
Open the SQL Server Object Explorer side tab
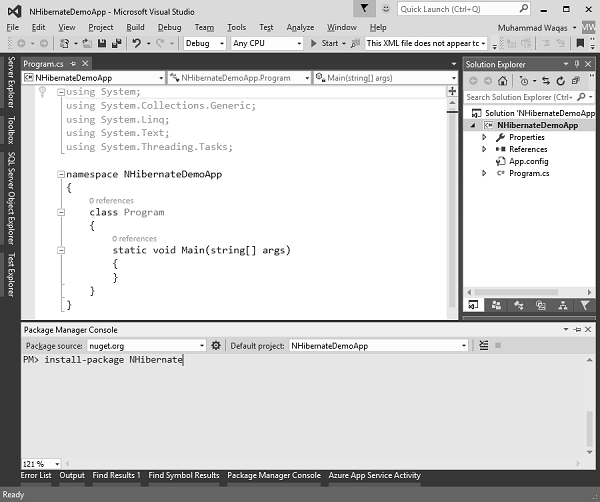point(11,198)
